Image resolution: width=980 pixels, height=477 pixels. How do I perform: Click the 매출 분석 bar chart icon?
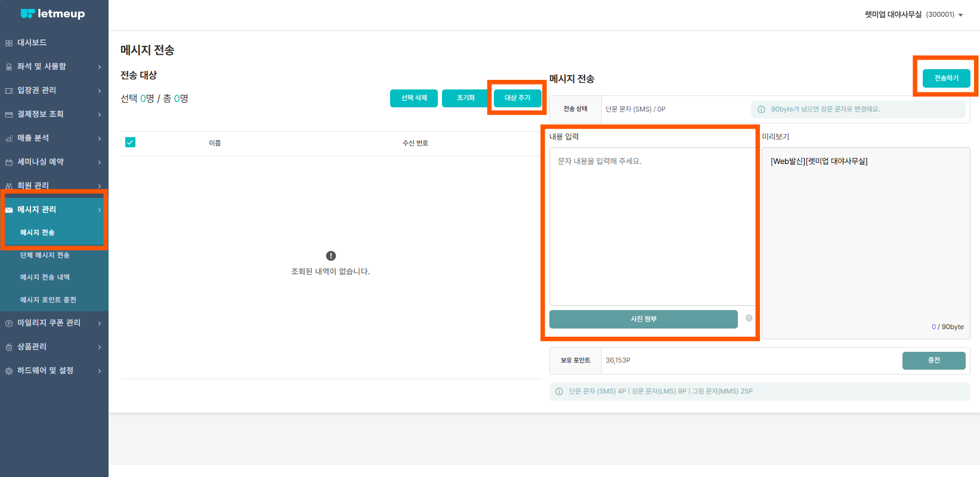pos(9,138)
